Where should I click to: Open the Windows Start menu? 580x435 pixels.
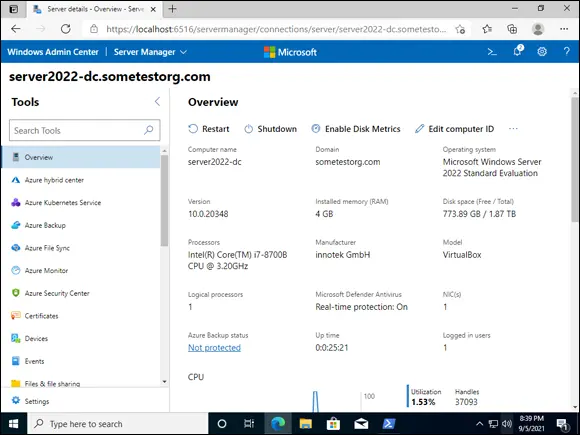coord(13,424)
